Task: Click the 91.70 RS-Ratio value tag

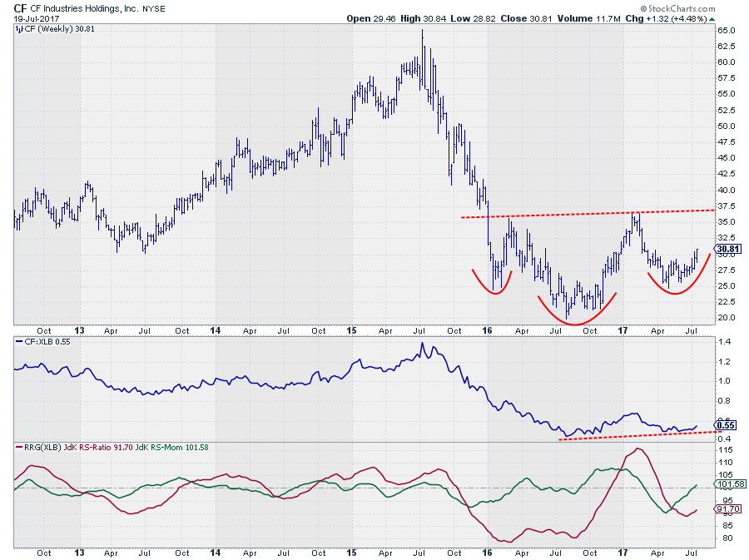Action: [x=728, y=509]
